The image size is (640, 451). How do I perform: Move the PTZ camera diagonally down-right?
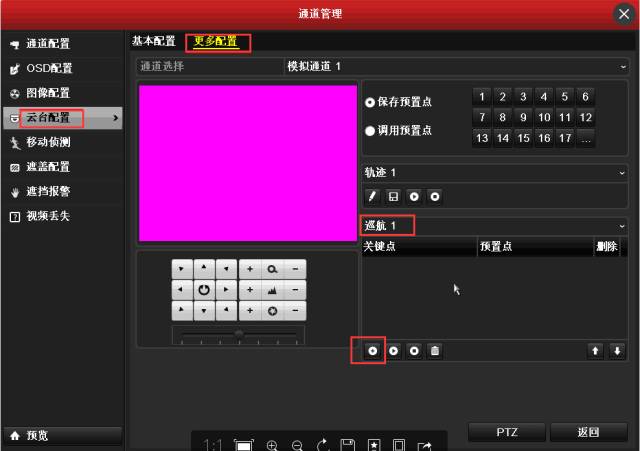226,311
